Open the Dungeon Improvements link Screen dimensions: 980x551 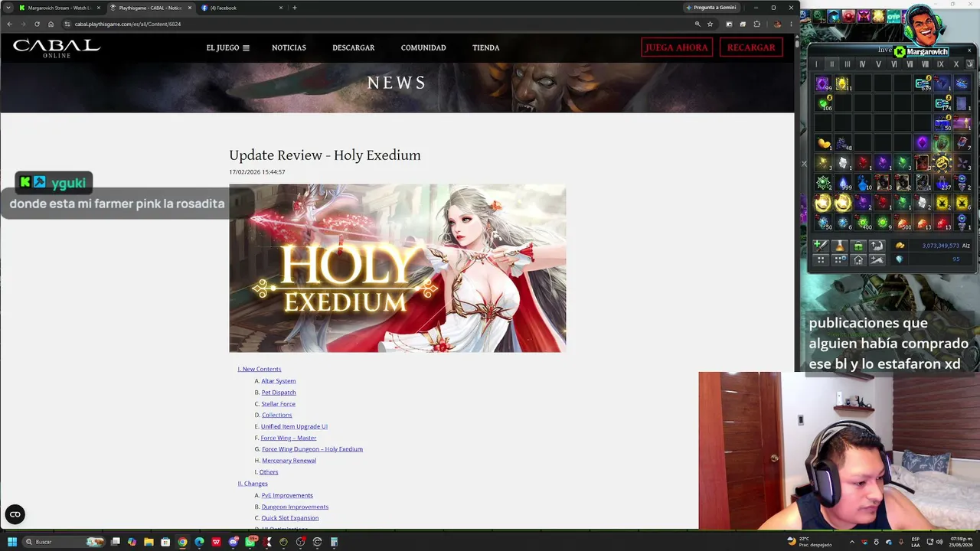coord(295,507)
